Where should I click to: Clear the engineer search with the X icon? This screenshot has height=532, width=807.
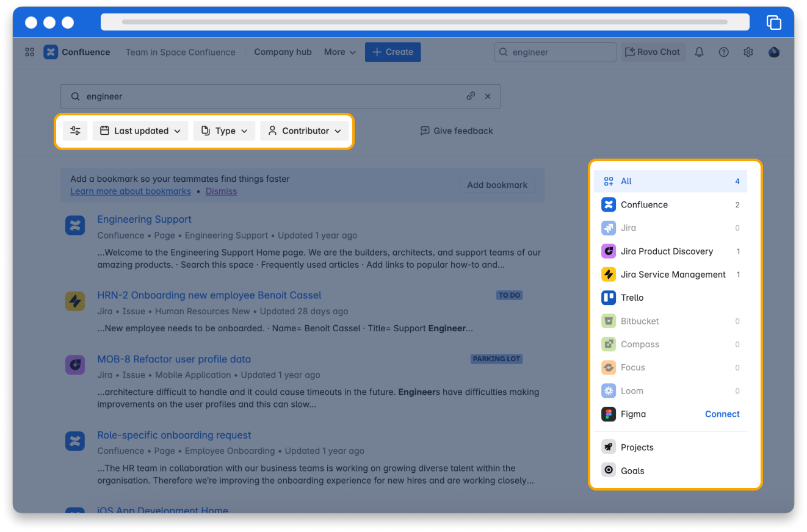[x=488, y=96]
